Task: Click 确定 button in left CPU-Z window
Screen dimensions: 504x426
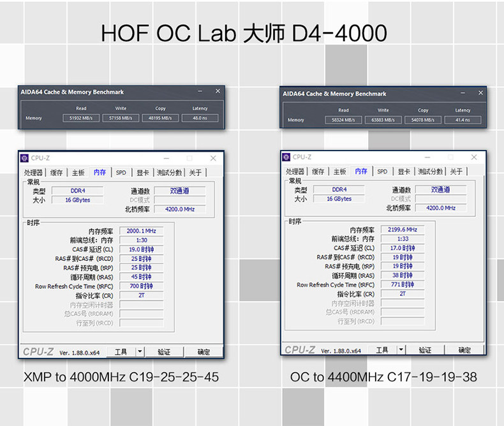Action: click(204, 352)
